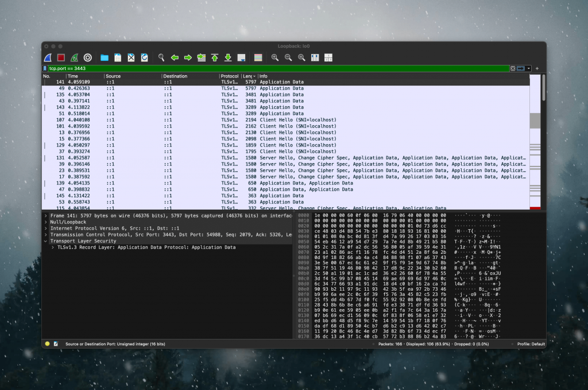Toggle packet colorization rules
588x390 pixels.
258,57
